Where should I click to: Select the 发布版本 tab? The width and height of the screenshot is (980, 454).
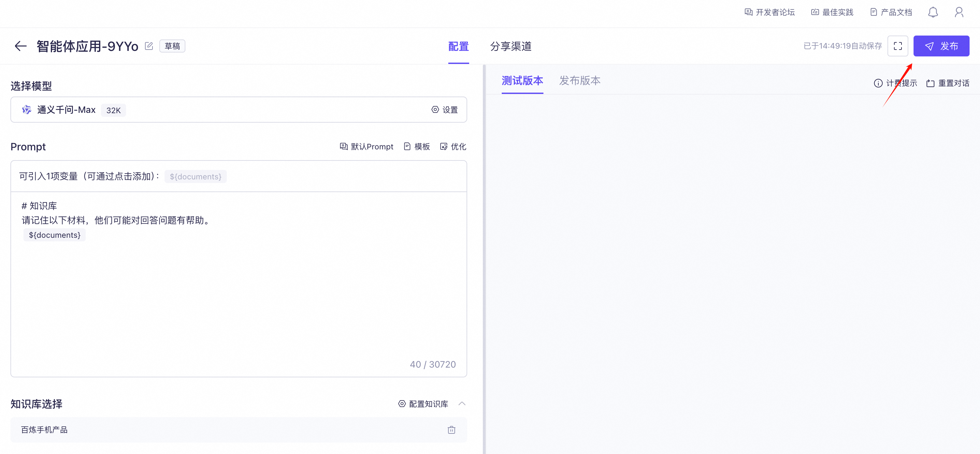(580, 81)
